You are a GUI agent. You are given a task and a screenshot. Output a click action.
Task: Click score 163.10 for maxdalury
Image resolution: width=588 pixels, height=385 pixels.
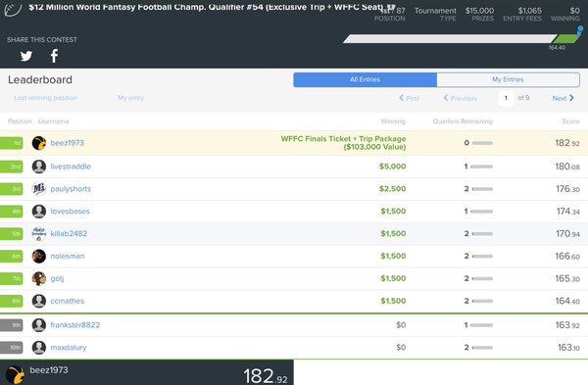point(568,348)
